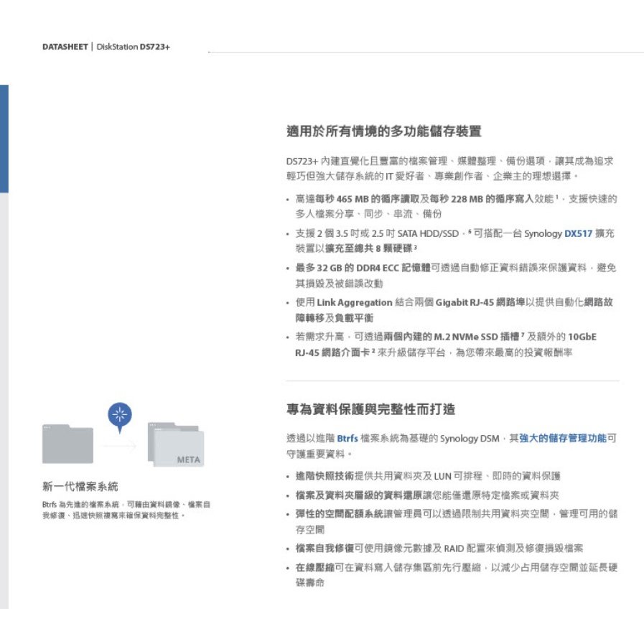Click the bold text RJ-45 網路介面卡
The image size is (644, 644).
pos(332,353)
